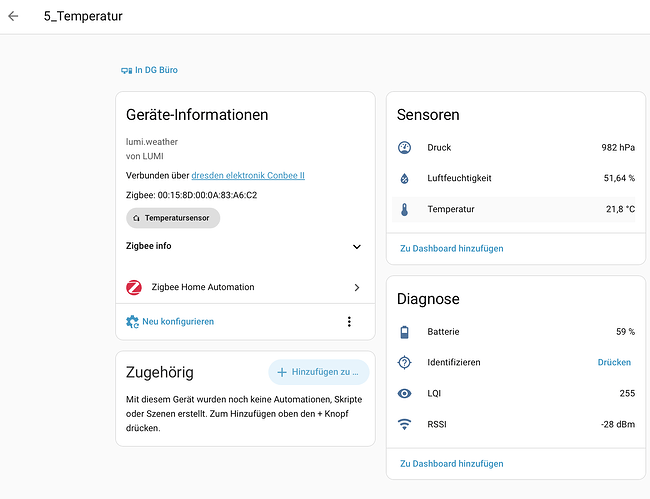Open the Temperatur sensor entity

pos(514,209)
